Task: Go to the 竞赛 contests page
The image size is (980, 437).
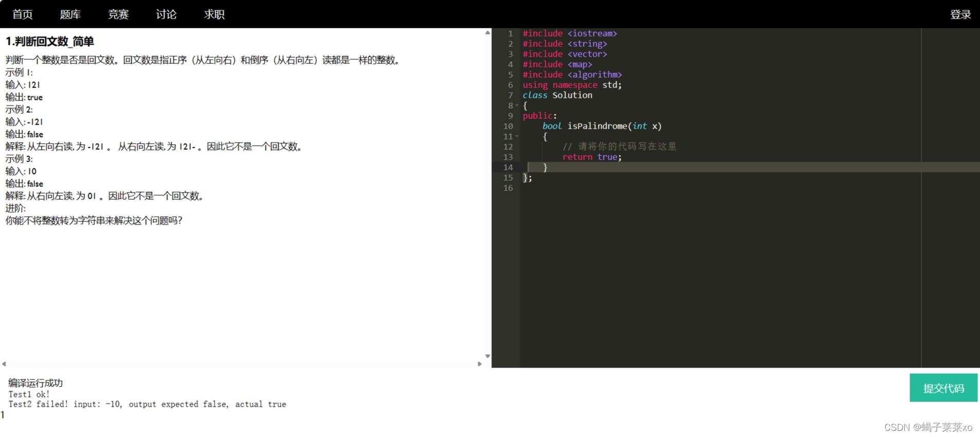Action: click(x=118, y=14)
